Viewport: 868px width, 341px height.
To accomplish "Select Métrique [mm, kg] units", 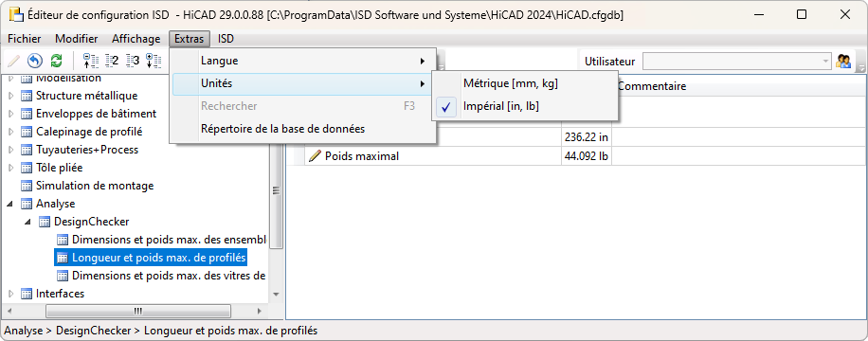I will 511,83.
